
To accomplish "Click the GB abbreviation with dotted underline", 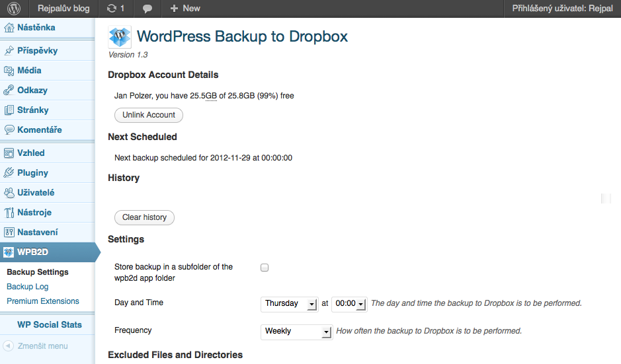I will [211, 96].
